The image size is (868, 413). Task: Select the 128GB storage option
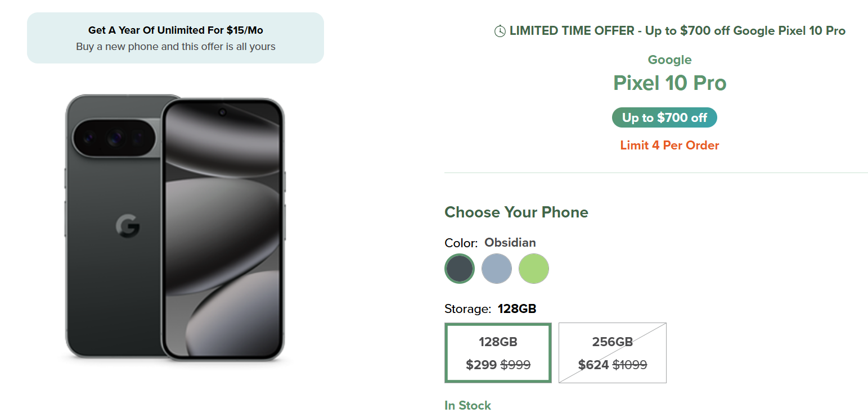click(498, 353)
